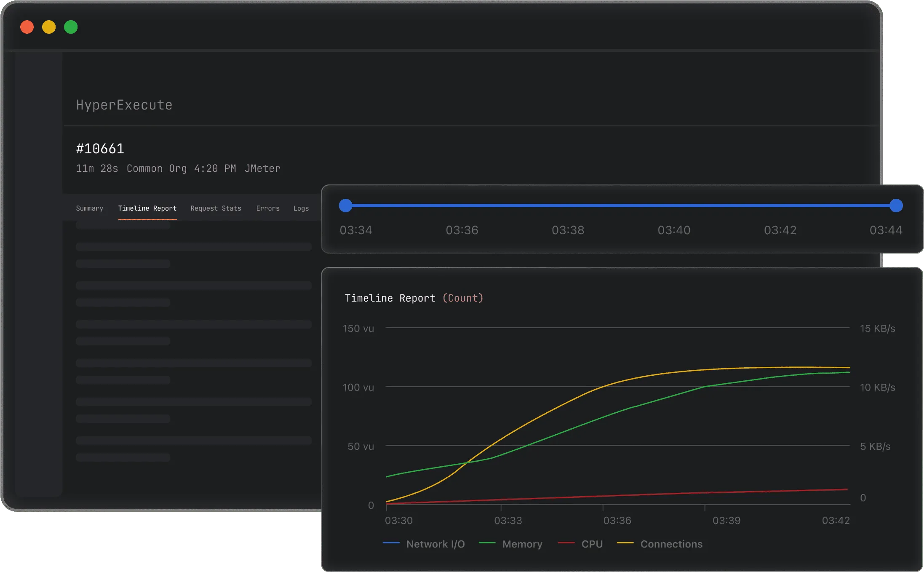Switch to Request Stats tab

[x=216, y=208]
